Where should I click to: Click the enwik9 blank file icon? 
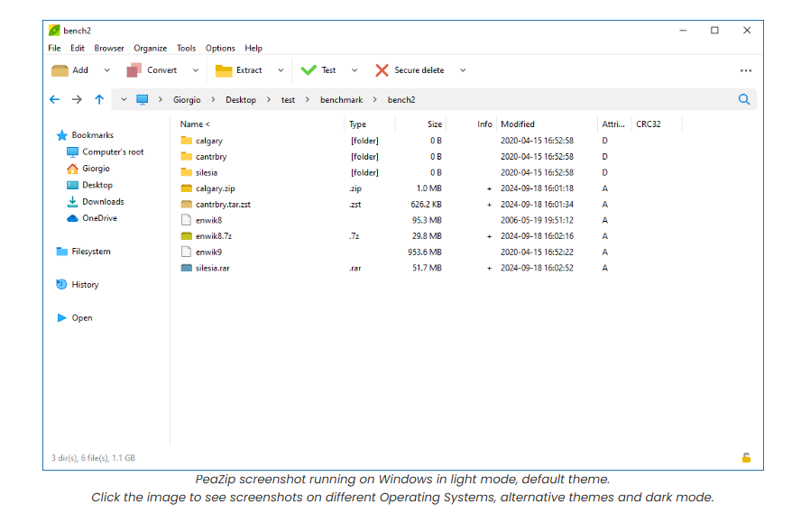186,252
